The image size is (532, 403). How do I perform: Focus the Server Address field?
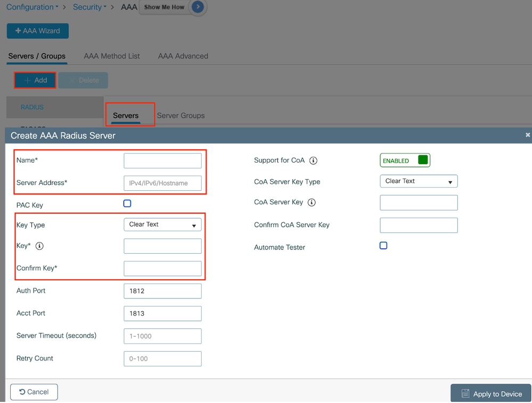coord(162,183)
